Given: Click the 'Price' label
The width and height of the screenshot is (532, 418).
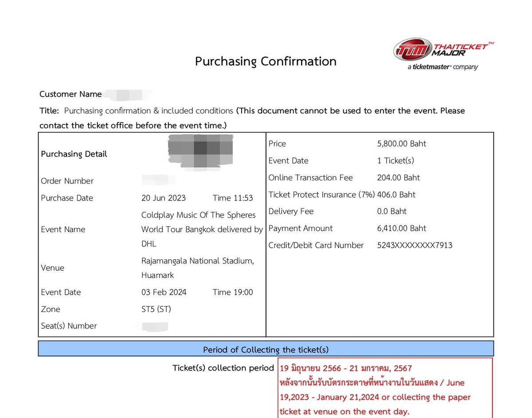Looking at the screenshot, I should point(277,144).
